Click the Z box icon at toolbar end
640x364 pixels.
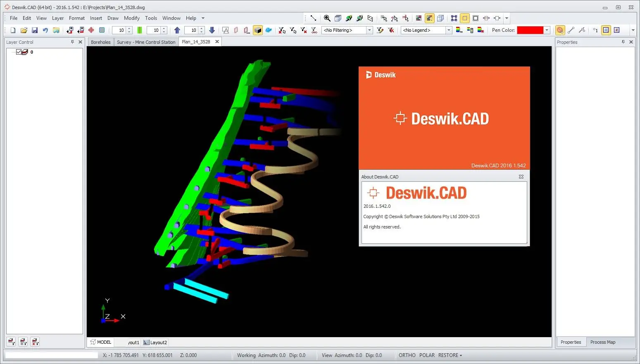click(x=617, y=30)
